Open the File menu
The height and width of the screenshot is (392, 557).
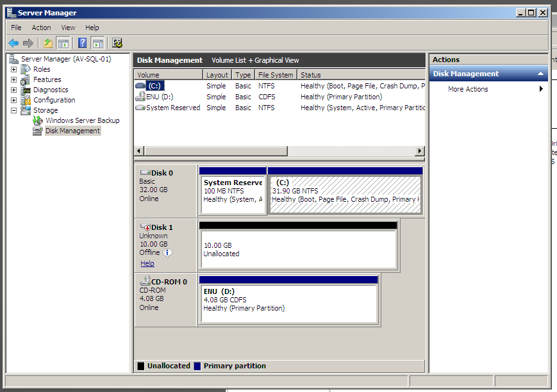coord(16,28)
